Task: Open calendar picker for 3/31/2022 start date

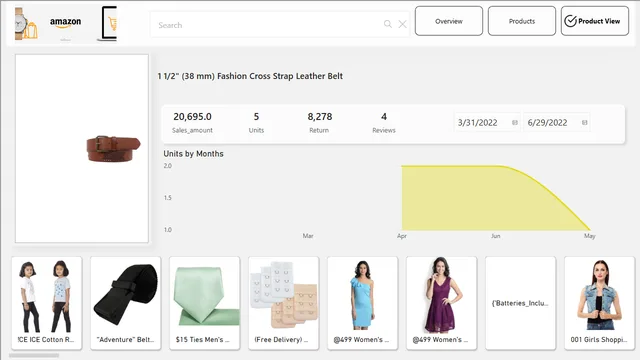Action: click(x=515, y=122)
